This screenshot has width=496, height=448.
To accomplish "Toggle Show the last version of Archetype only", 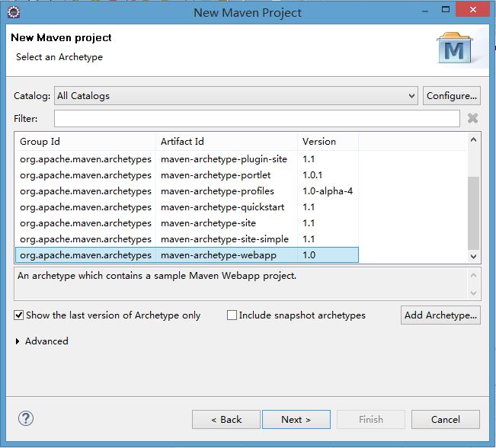I will 19,315.
